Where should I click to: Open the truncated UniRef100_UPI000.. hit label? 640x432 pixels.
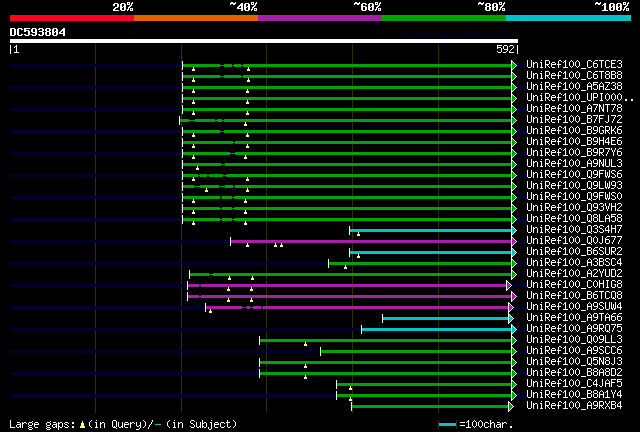point(580,98)
